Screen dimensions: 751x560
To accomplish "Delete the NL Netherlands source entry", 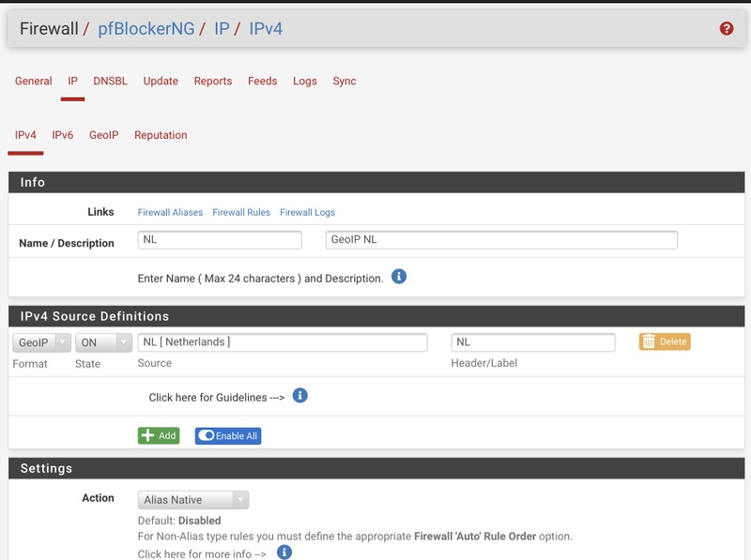I will click(x=665, y=341).
